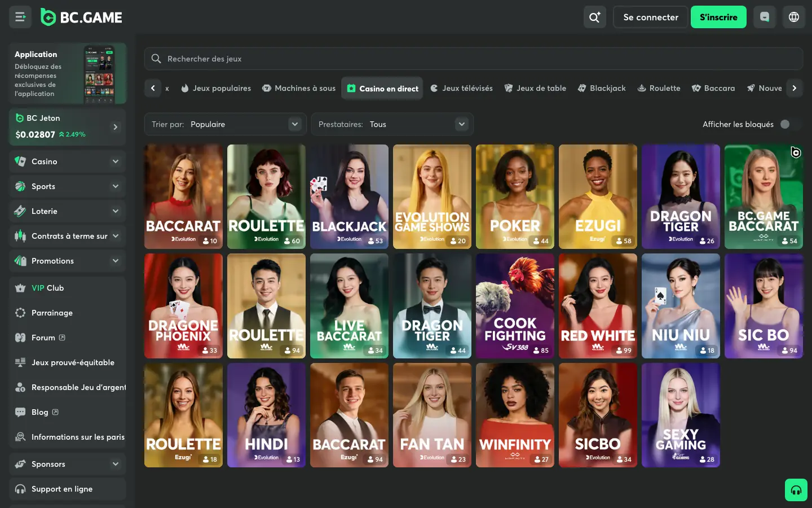Viewport: 812px width, 508px height.
Task: Open the Prestataires Tous dropdown
Action: click(x=392, y=124)
